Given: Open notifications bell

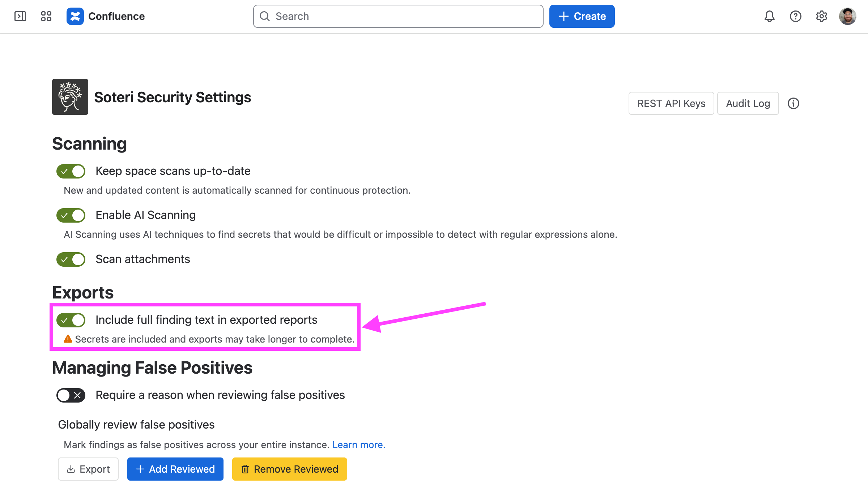Looking at the screenshot, I should (770, 16).
